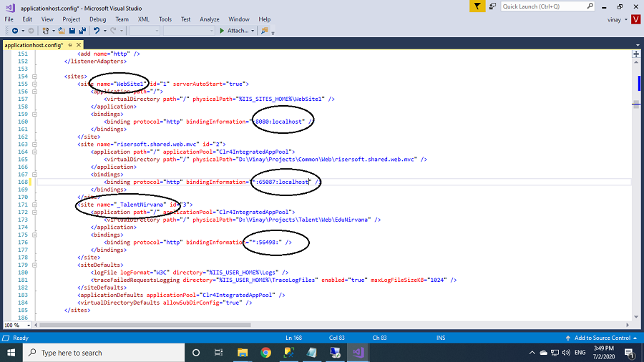Click the Attach... run button
This screenshot has width=644, height=362.
[234, 31]
